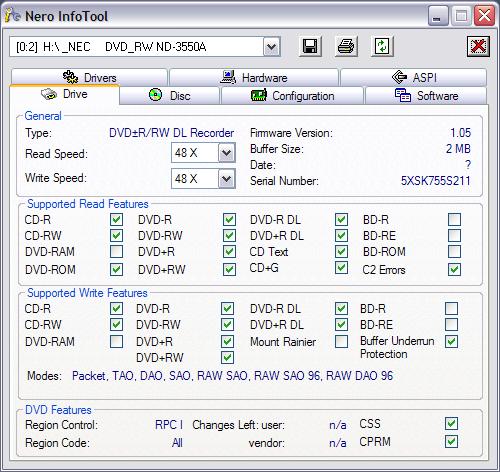
Task: Click the computer icon on Hardware tab
Action: pyautogui.click(x=228, y=77)
